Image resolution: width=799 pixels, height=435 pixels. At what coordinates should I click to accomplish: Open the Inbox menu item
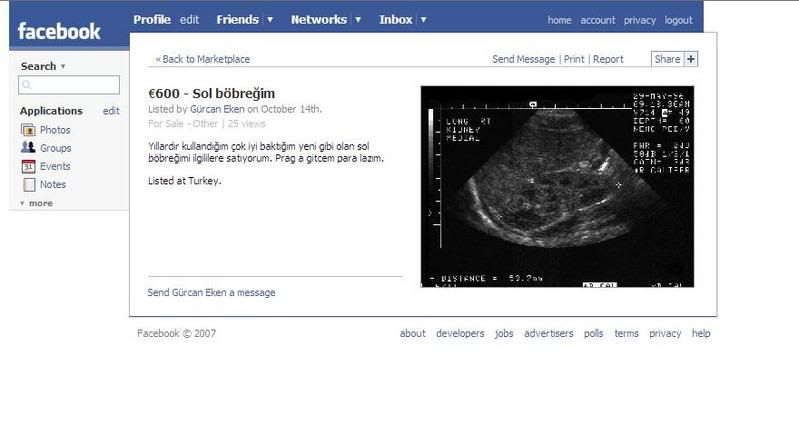396,19
